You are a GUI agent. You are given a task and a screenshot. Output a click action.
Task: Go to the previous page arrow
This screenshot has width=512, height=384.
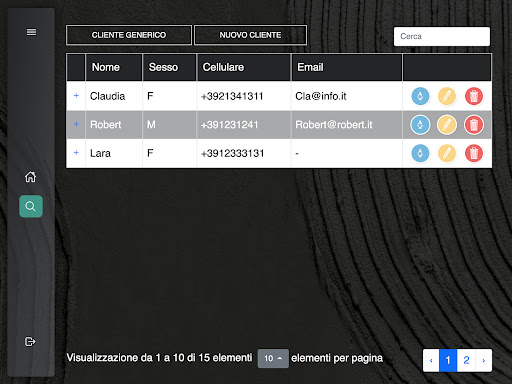click(x=431, y=360)
